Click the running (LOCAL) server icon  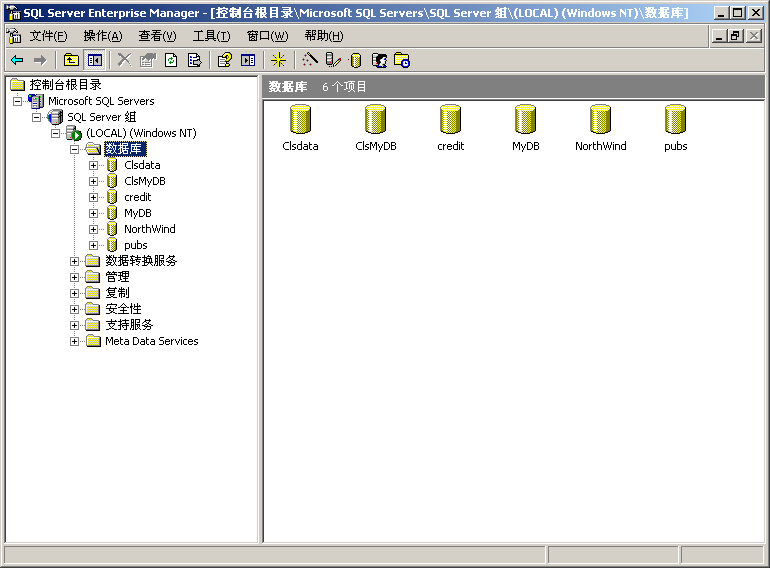(x=74, y=133)
